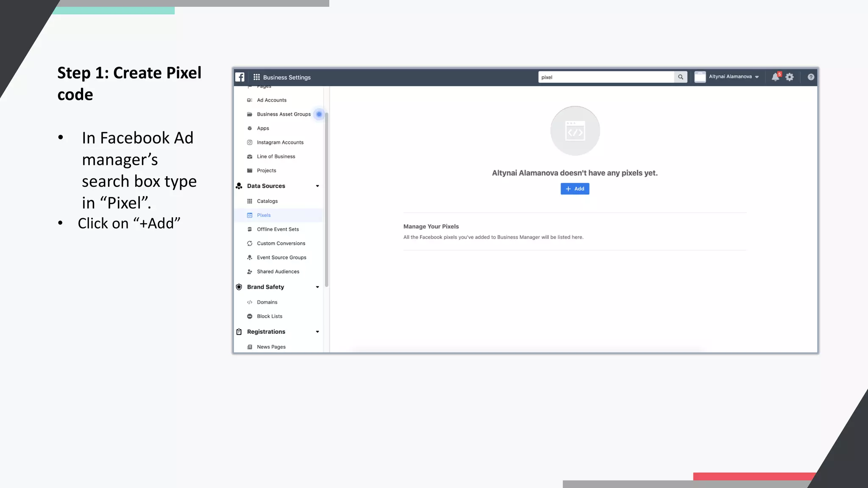Click the Event Source Groups icon
Screen dimensions: 868x488
[250, 258]
